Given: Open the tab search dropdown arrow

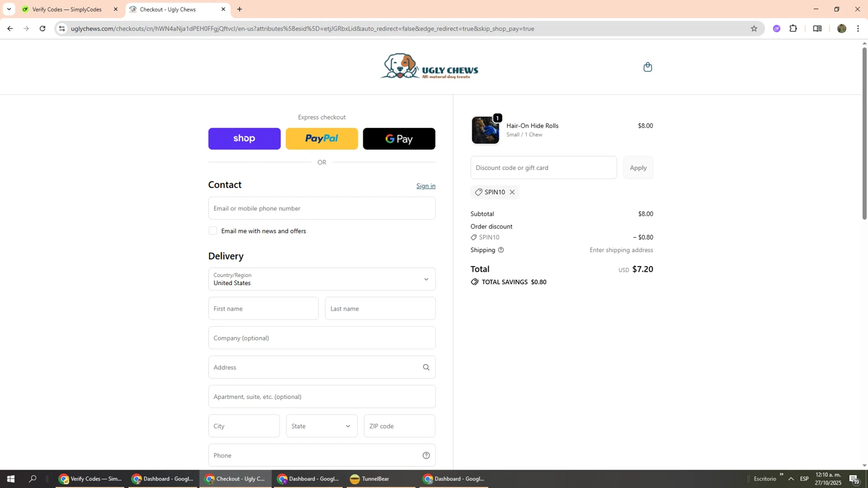Looking at the screenshot, I should (9, 9).
